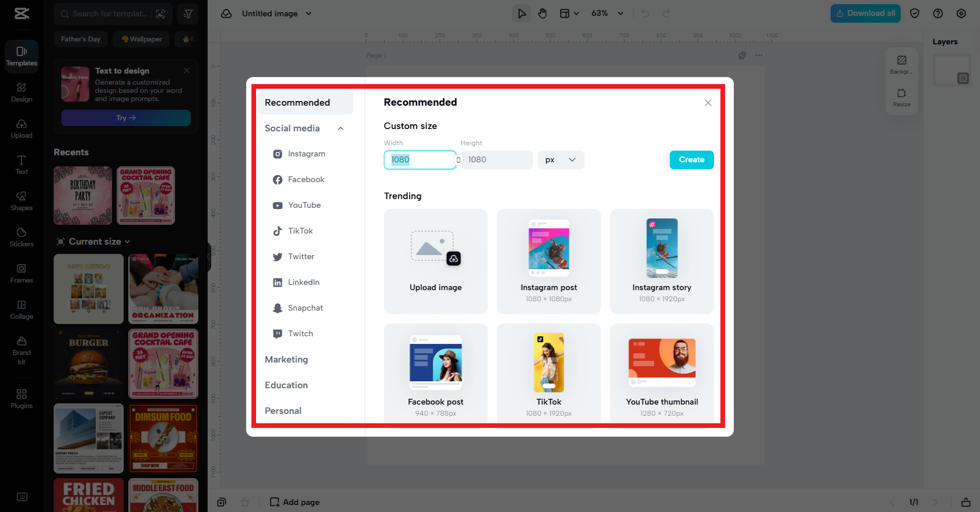The width and height of the screenshot is (980, 512).
Task: Select the Father's Day tag
Action: click(80, 39)
